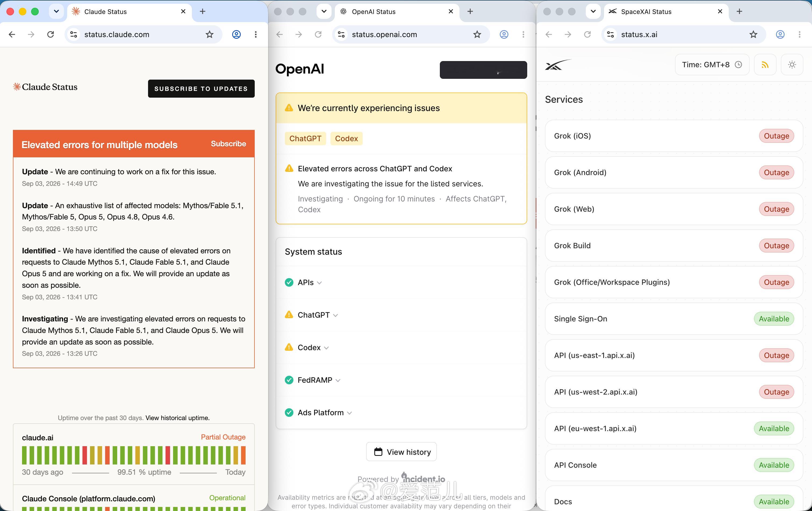Go back in the OpenAI Status window
812x511 pixels.
pos(279,34)
